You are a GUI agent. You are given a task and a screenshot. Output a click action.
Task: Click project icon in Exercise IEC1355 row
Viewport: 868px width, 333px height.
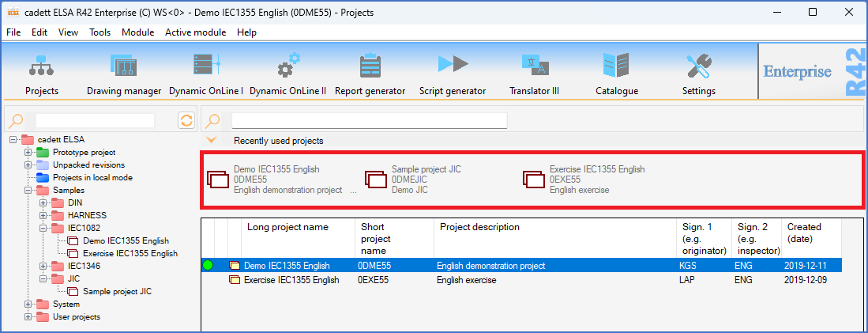(235, 280)
